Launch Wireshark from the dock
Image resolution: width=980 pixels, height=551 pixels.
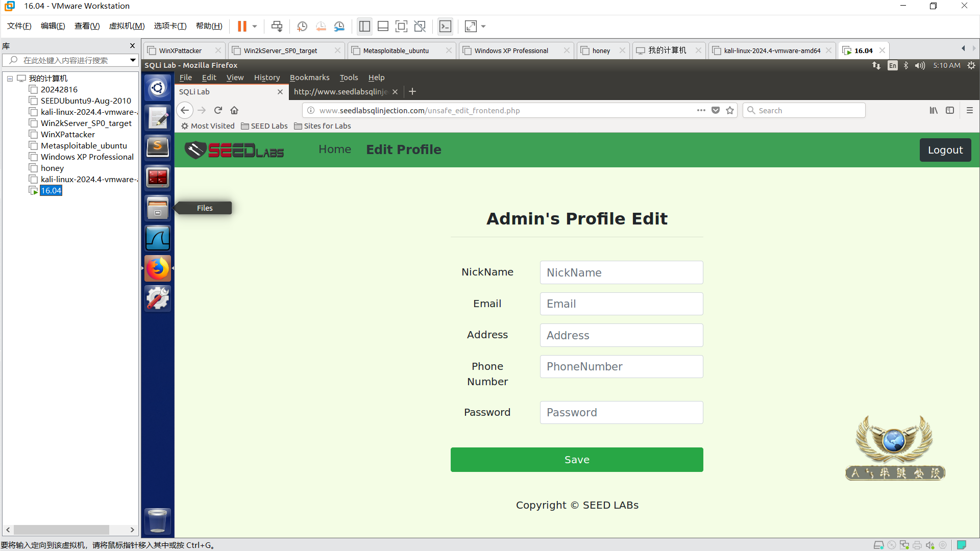tap(157, 238)
